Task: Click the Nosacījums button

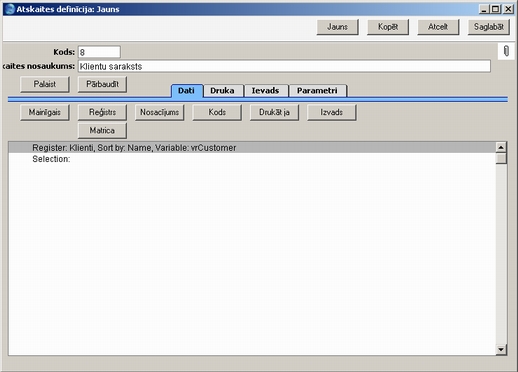Action: point(160,112)
